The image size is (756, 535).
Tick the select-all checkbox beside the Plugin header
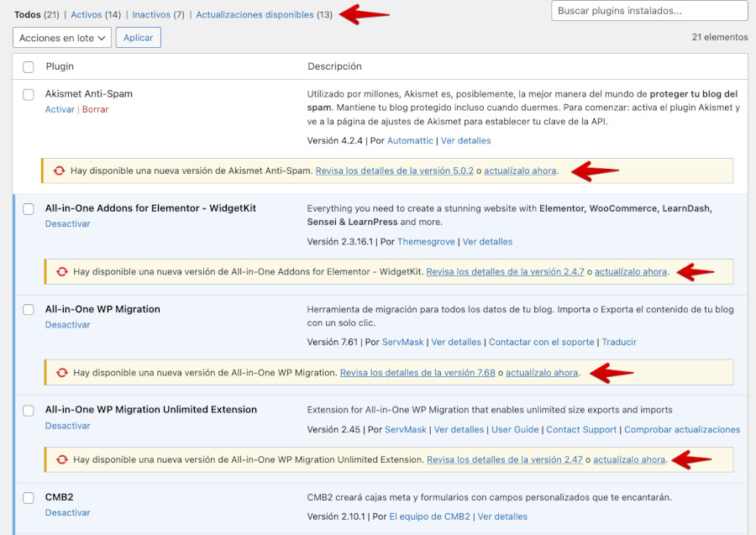coord(29,67)
